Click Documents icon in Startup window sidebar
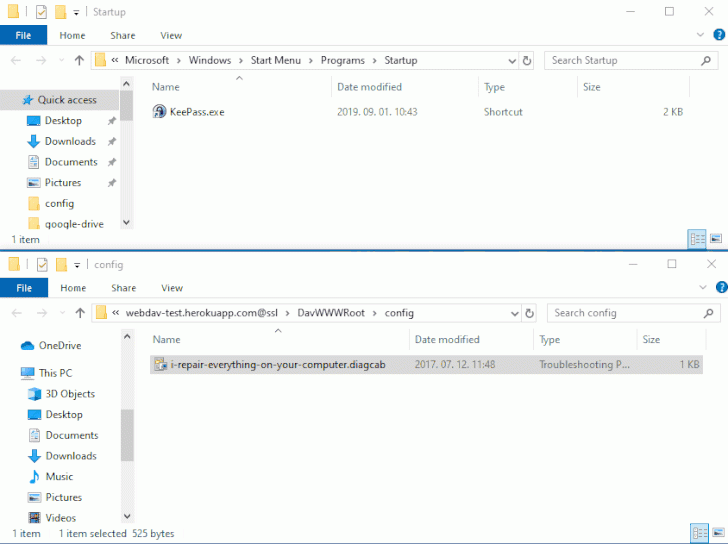The image size is (728, 544). point(33,162)
